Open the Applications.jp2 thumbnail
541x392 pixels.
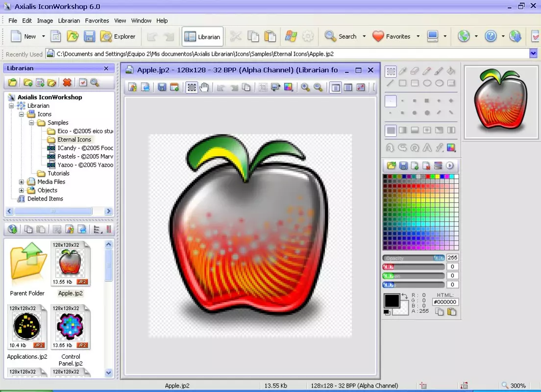[x=27, y=327]
